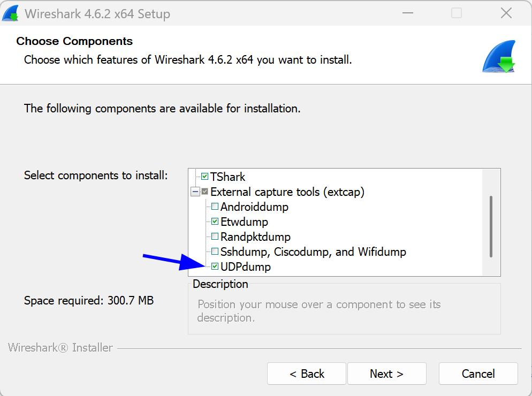Uncheck the UDPdump component
532x396 pixels.
coord(215,266)
